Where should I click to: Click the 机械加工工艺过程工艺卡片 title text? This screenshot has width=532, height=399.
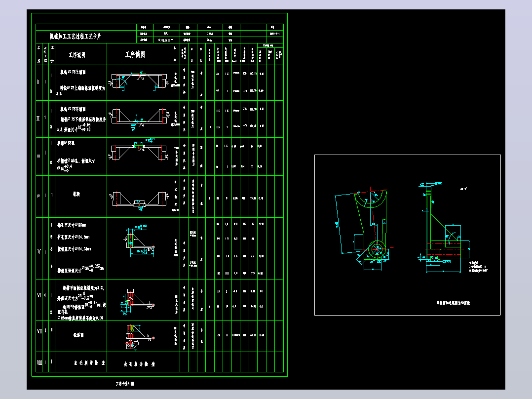(76, 37)
